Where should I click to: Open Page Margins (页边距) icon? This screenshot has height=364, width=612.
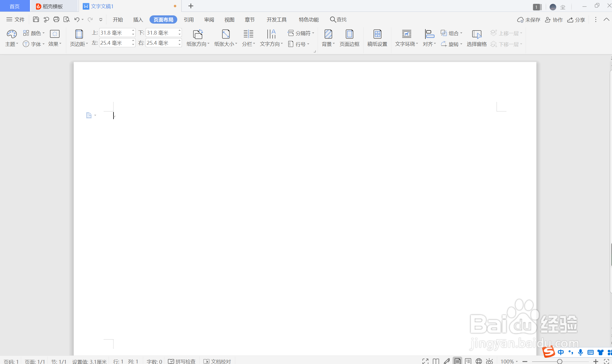pos(79,34)
